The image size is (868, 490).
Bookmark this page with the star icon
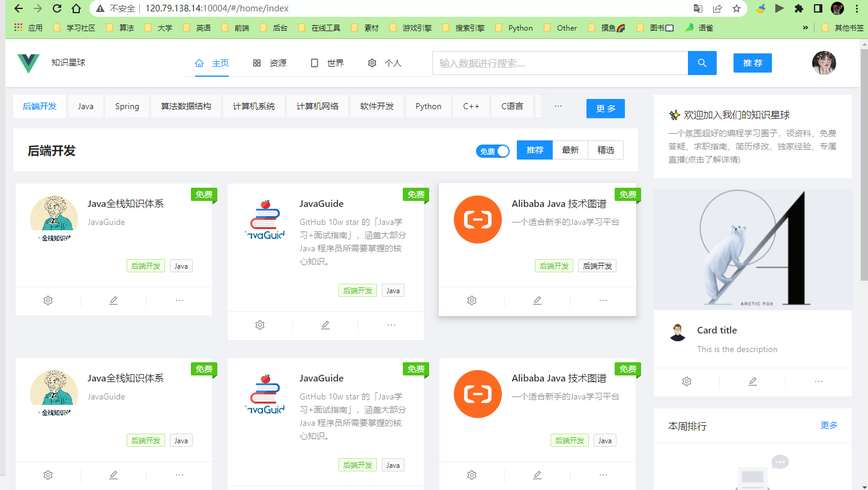737,8
